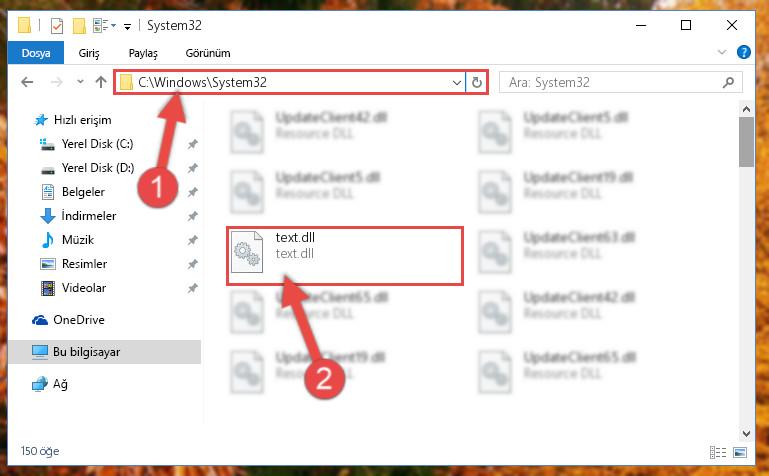Screen dimensions: 769x476
Task: Click the search magnifier icon
Action: coord(728,82)
